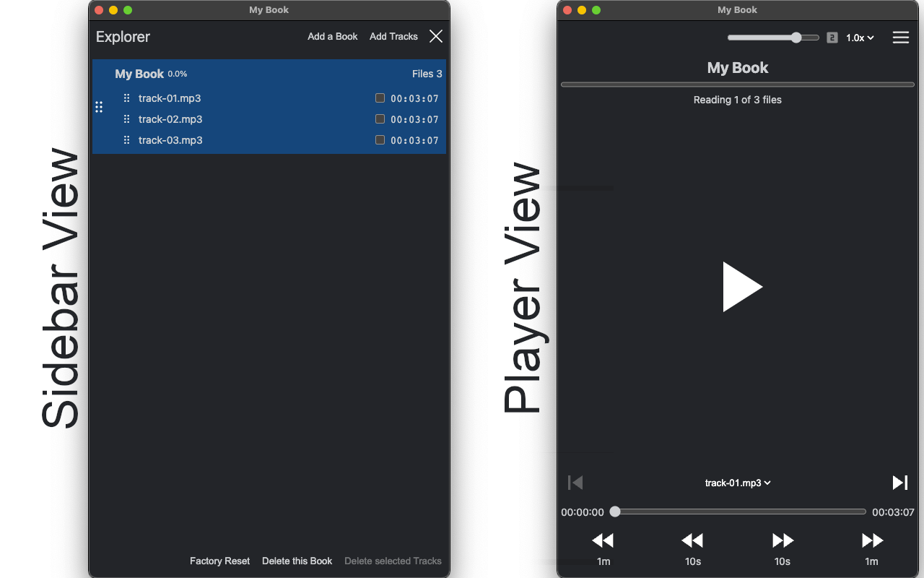Select the track-02.mp3 checkbox
Image resolution: width=924 pixels, height=578 pixels.
[x=380, y=119]
